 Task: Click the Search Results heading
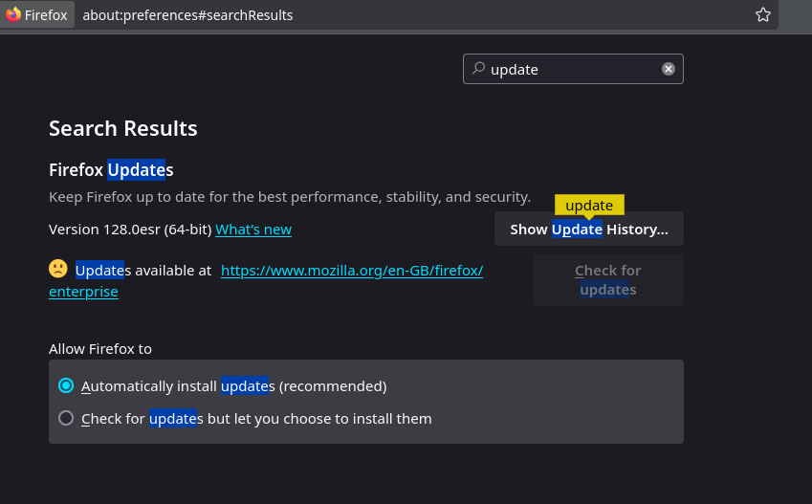point(123,128)
